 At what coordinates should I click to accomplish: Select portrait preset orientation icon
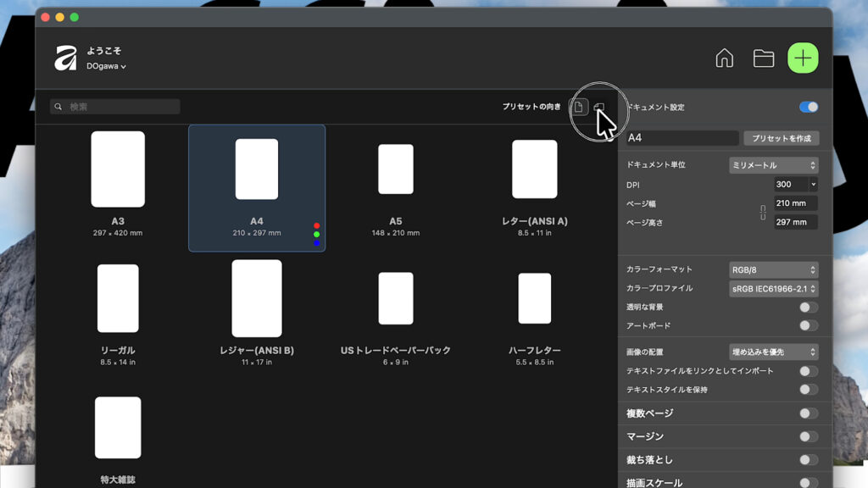579,108
